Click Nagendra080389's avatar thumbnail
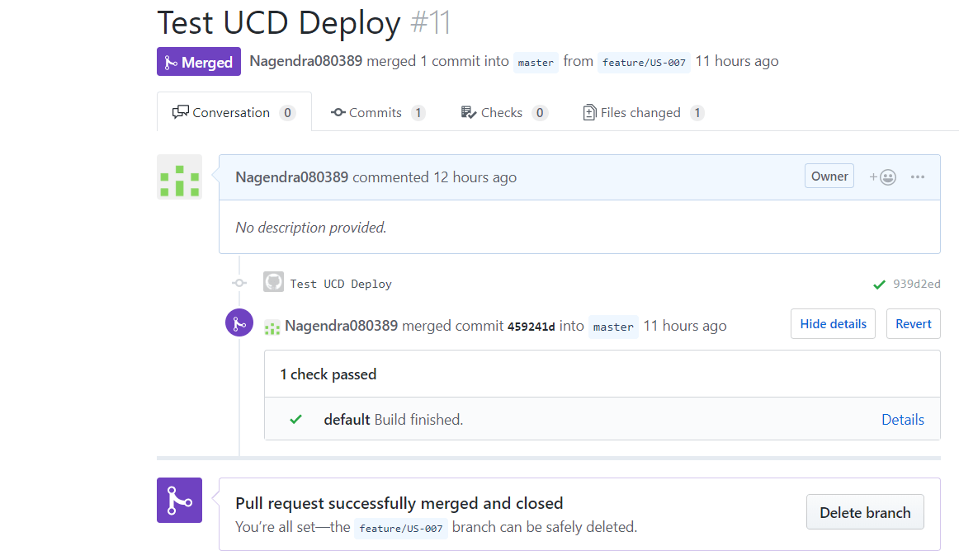The width and height of the screenshot is (959, 560). (179, 176)
